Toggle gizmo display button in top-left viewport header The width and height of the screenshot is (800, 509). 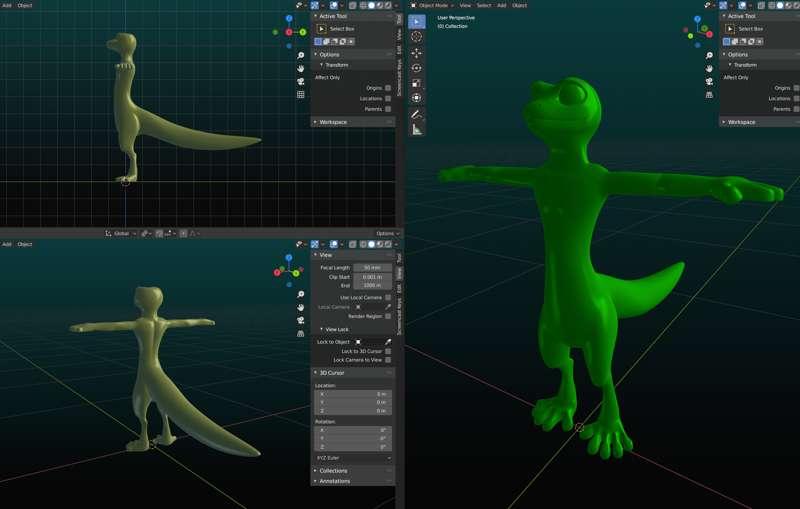click(315, 5)
